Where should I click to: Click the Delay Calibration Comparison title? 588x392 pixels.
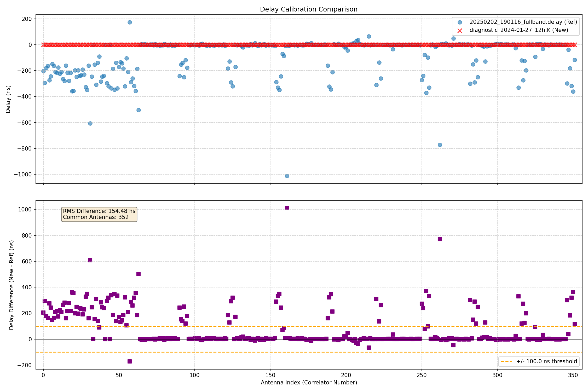coord(309,9)
